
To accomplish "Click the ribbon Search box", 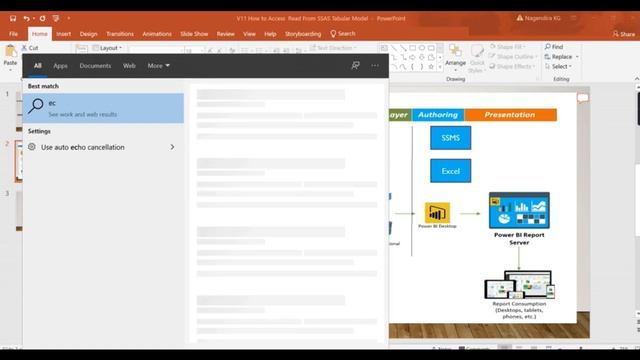I will [x=343, y=33].
